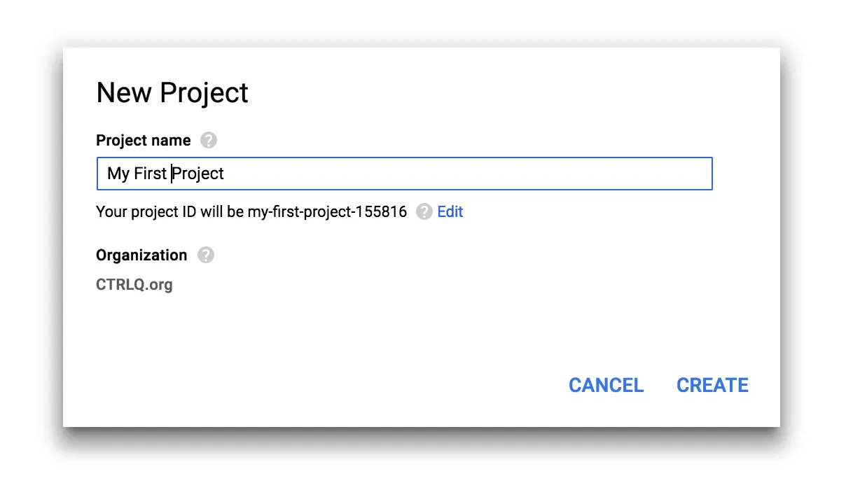Click the gray circle icon after the ID
Screen dimensions: 860x504
(x=423, y=211)
